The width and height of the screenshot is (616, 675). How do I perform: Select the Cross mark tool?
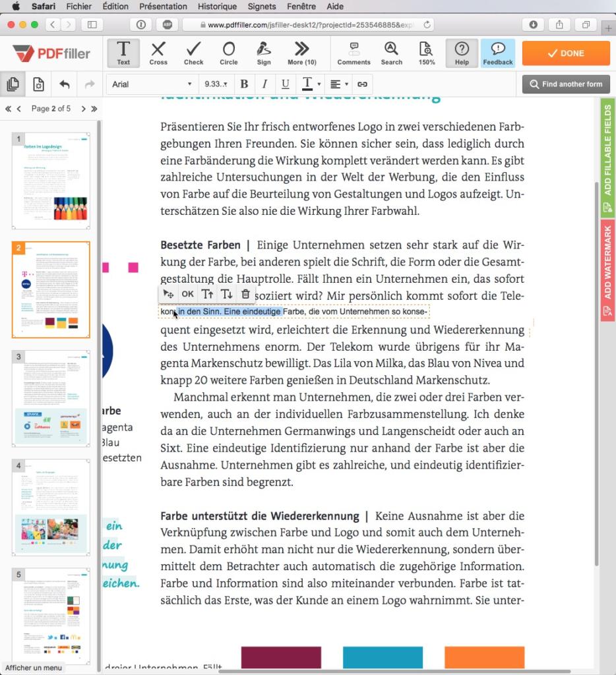click(x=158, y=53)
